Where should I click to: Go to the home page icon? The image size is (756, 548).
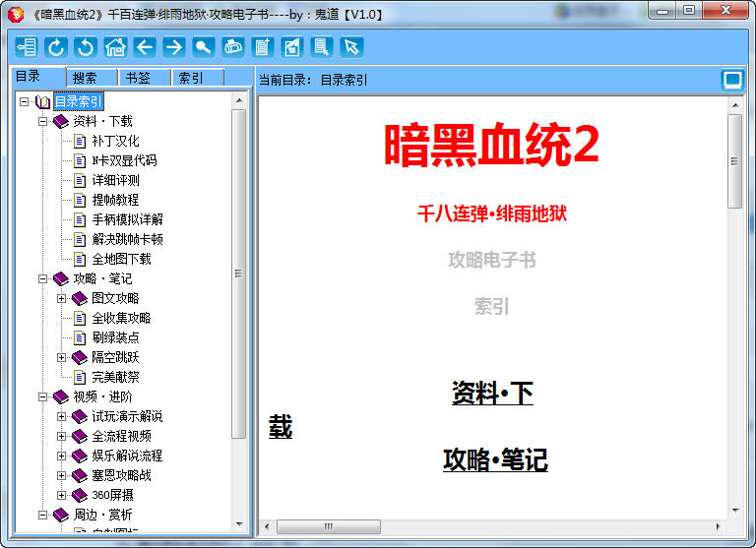(x=115, y=47)
